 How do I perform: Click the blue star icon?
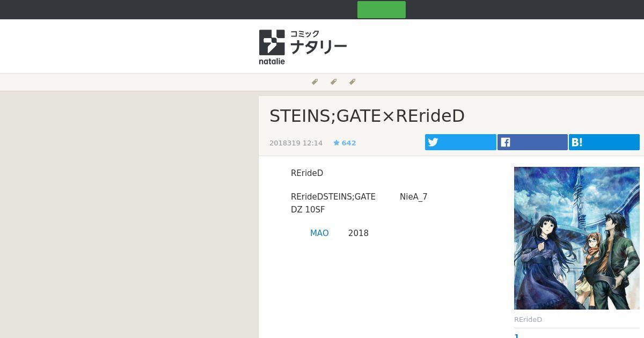click(x=336, y=143)
